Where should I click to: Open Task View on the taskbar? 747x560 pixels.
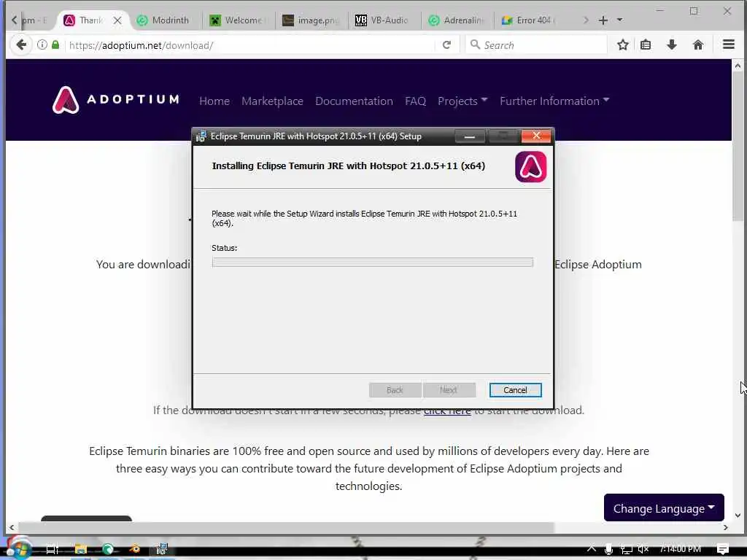[x=52, y=549]
